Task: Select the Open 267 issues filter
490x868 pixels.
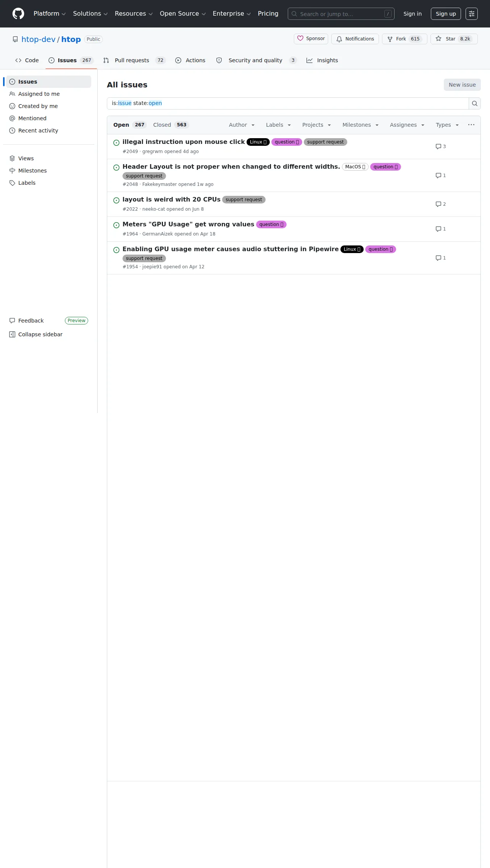Action: pyautogui.click(x=130, y=125)
